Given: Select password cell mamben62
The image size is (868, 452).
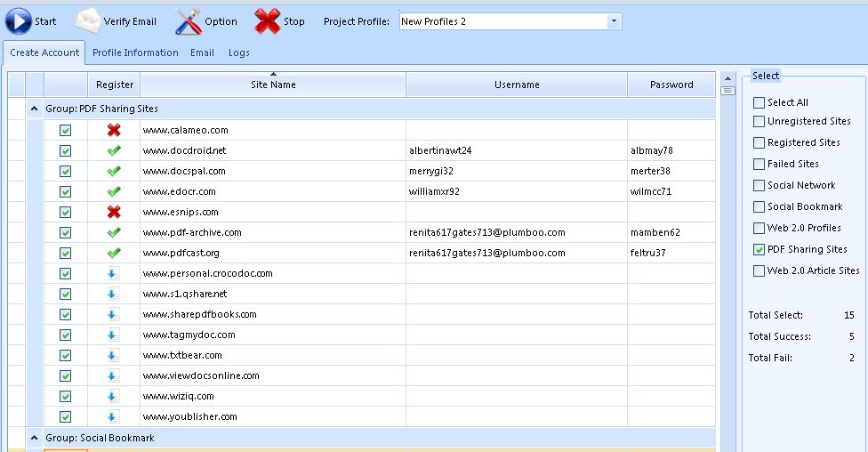Looking at the screenshot, I should (x=671, y=232).
